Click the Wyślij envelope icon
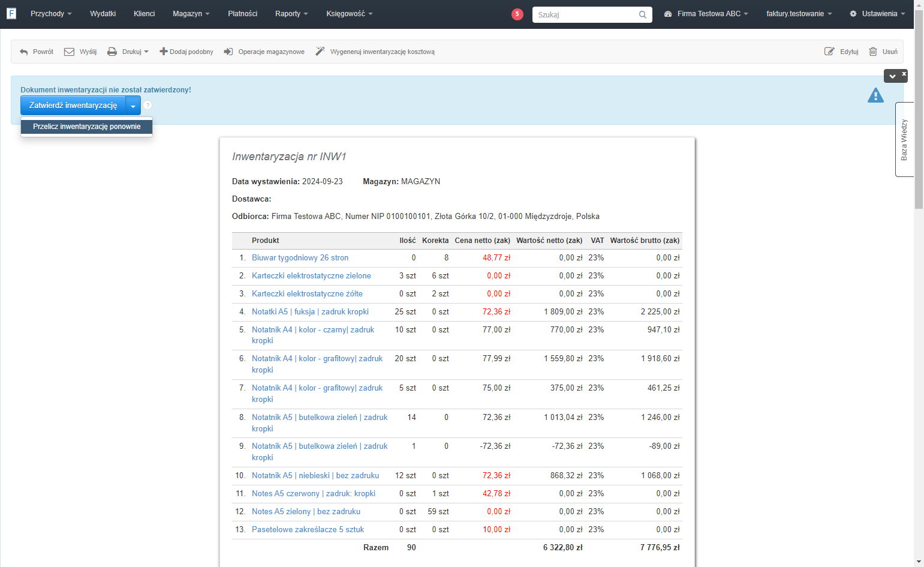Viewport: 924px width, 567px height. click(69, 52)
